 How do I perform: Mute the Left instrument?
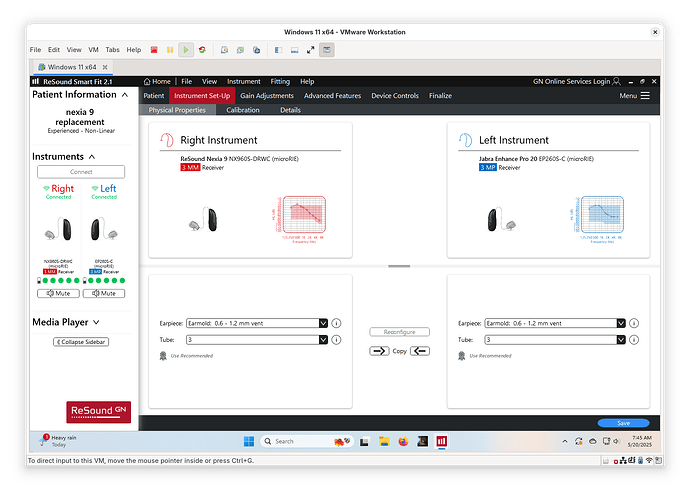tap(104, 293)
